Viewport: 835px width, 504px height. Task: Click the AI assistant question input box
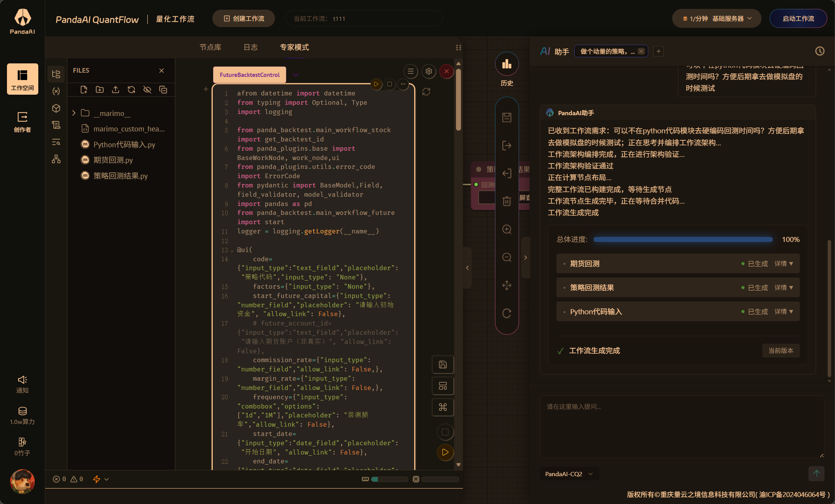pyautogui.click(x=682, y=427)
